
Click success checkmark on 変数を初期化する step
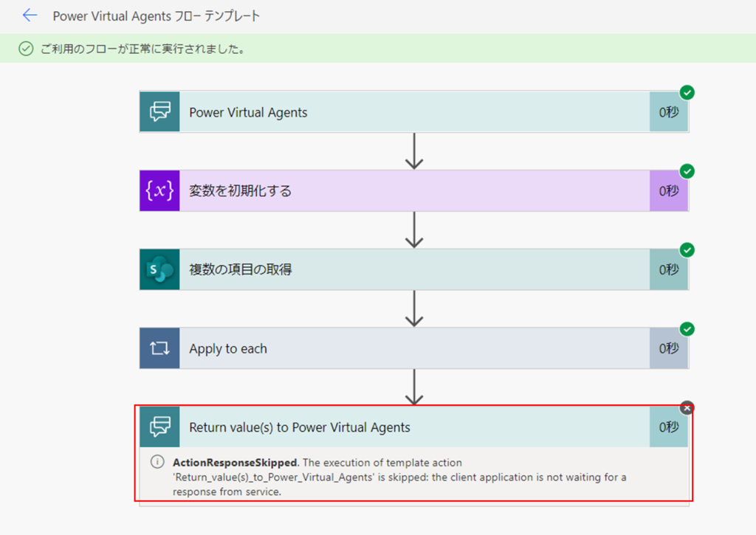[x=687, y=171]
